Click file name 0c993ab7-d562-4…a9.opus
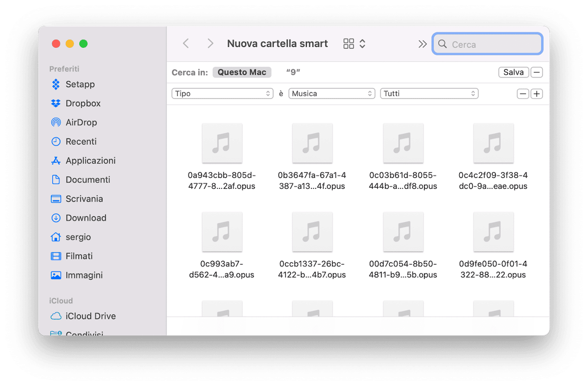This screenshot has width=588, height=386. click(222, 270)
